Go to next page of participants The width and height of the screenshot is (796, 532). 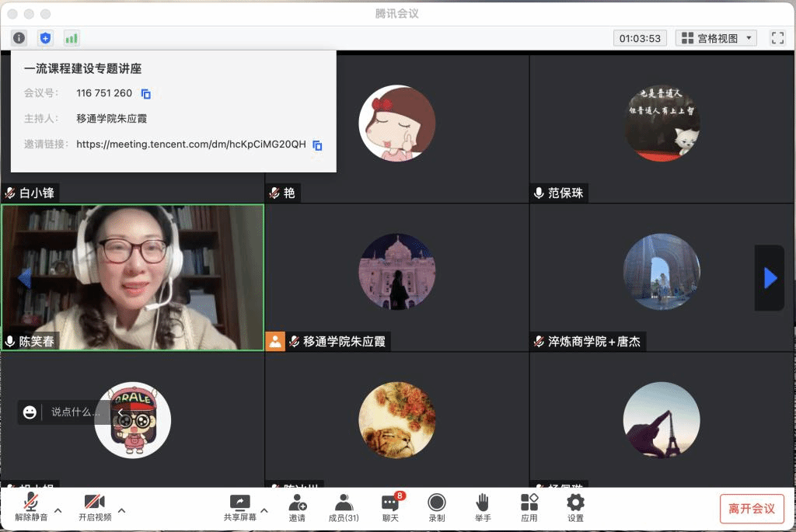coord(770,278)
